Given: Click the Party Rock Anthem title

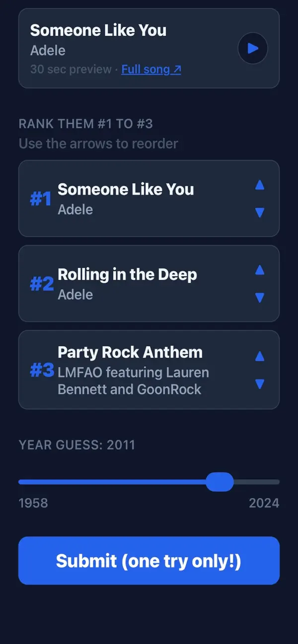Looking at the screenshot, I should click(130, 352).
